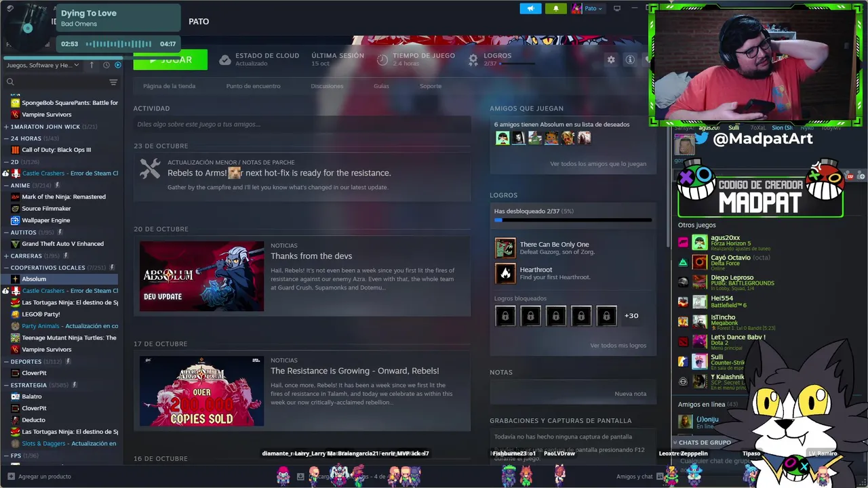
Task: Open the Guías tab
Action: point(381,86)
